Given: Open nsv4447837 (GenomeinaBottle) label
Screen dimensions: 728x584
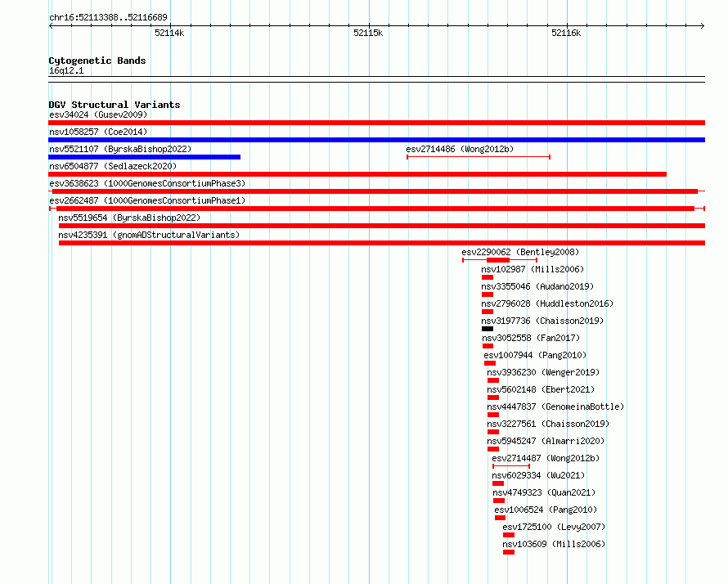Looking at the screenshot, I should coord(555,407).
